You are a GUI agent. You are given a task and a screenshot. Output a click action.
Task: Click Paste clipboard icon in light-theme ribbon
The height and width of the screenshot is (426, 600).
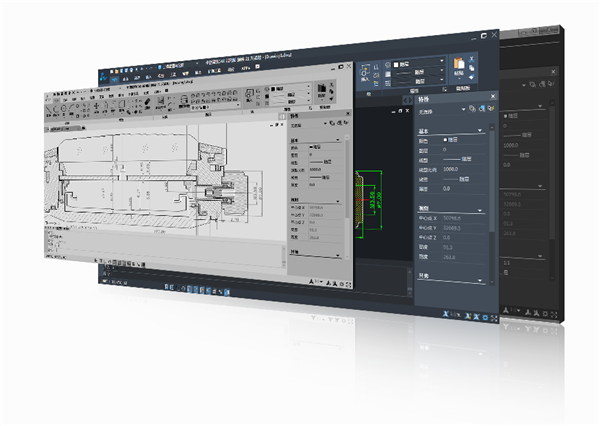coord(321,89)
